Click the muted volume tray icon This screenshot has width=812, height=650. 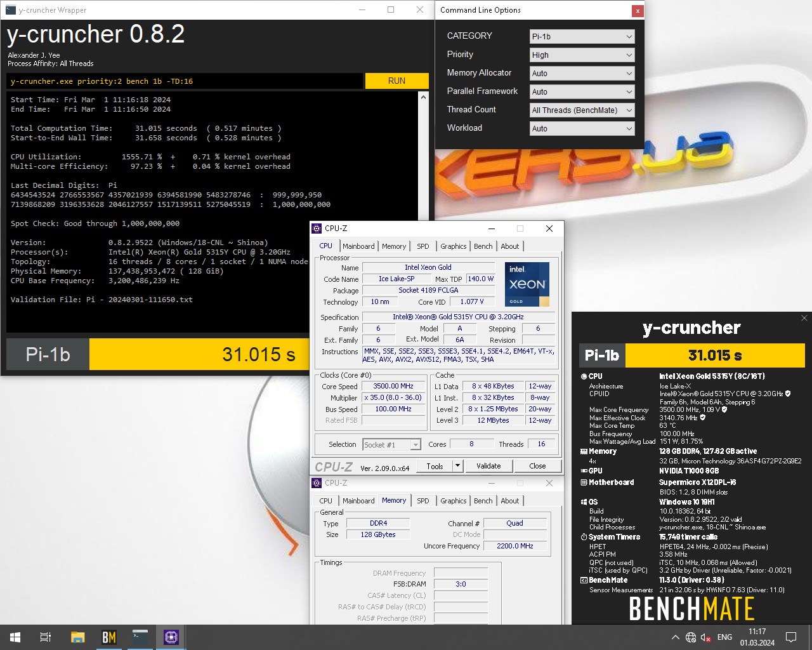[x=705, y=637]
